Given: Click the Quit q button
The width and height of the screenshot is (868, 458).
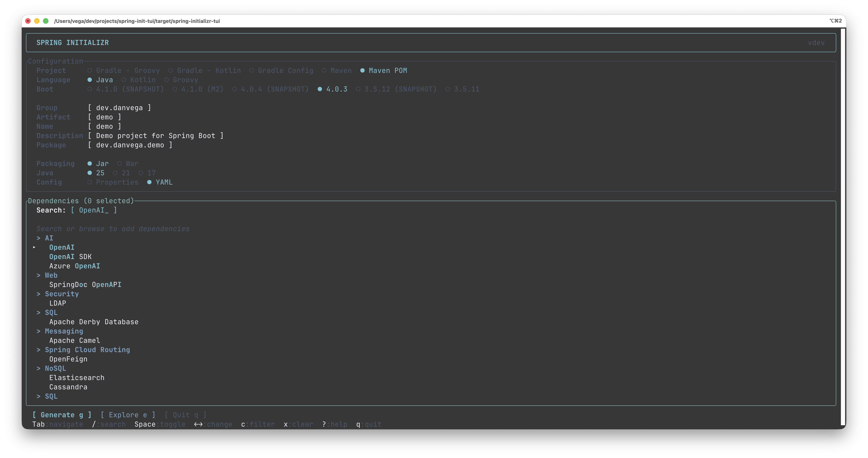Looking at the screenshot, I should click(x=185, y=415).
